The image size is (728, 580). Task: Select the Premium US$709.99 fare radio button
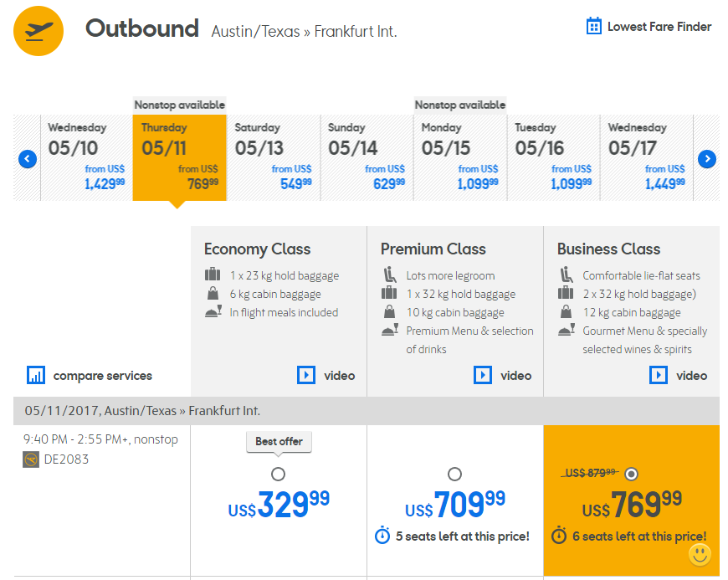click(454, 475)
